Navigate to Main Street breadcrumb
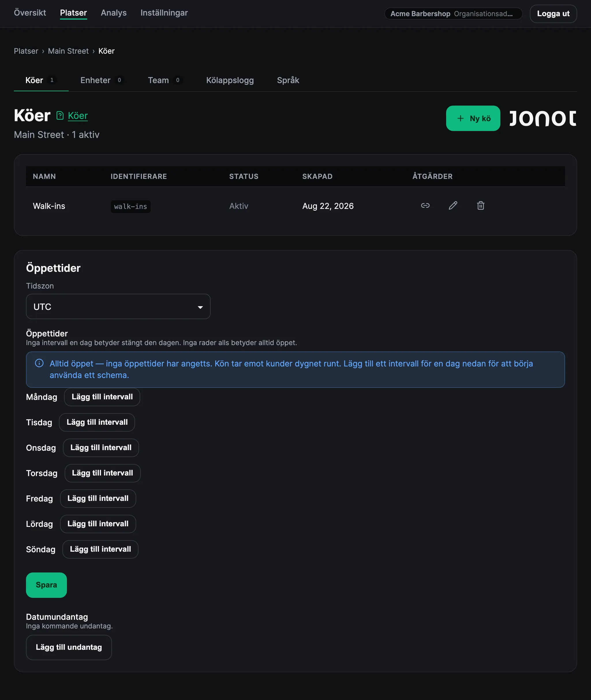 pos(68,51)
